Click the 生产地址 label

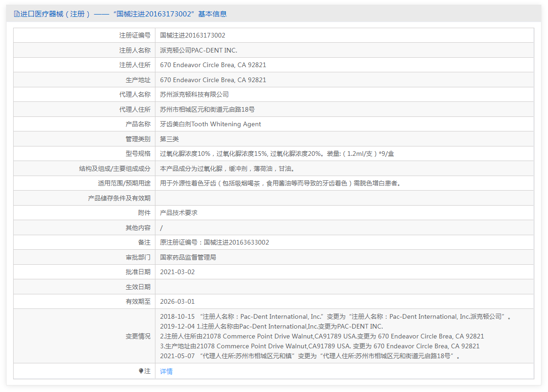138,80
